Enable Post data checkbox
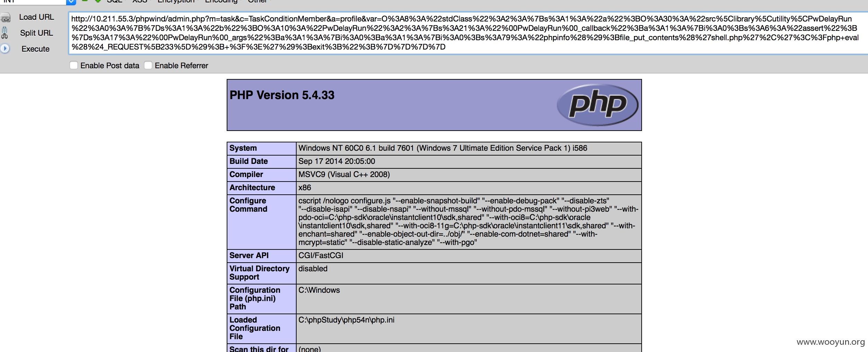 coord(74,65)
